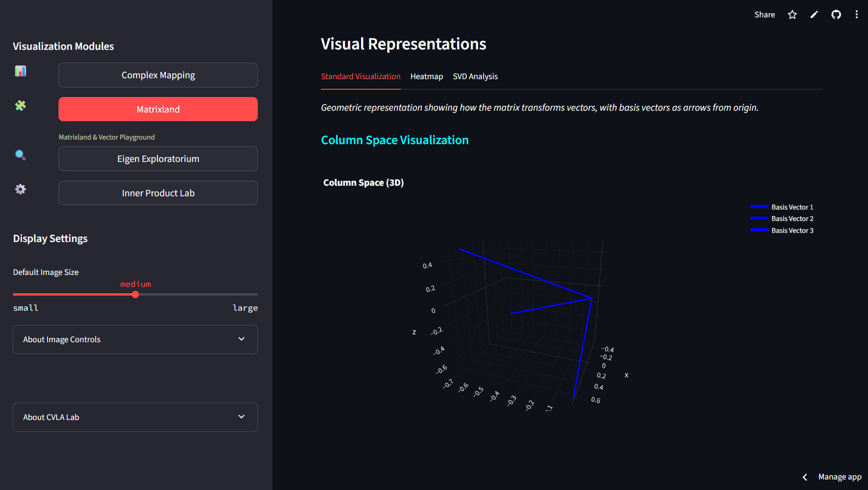Viewport: 868px width, 490px height.
Task: Open the GitHub repository icon
Action: [836, 14]
